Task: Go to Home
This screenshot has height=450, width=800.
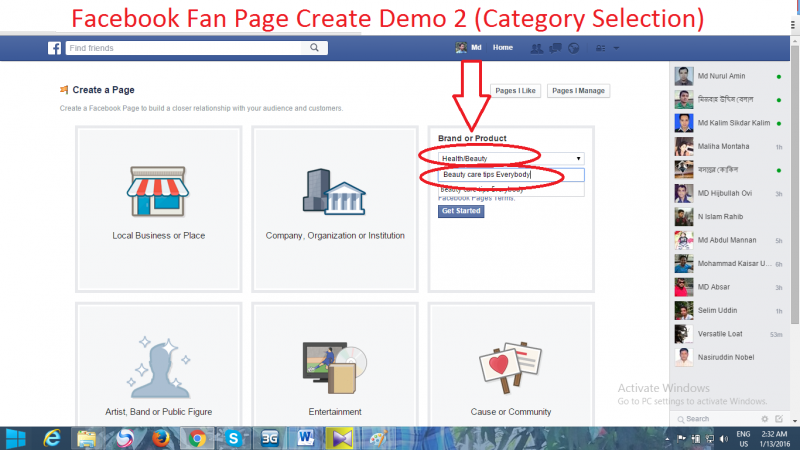Action: tap(503, 47)
